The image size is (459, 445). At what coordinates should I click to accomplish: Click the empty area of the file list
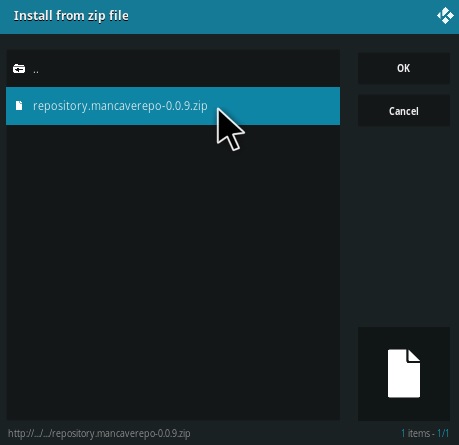tap(173, 272)
